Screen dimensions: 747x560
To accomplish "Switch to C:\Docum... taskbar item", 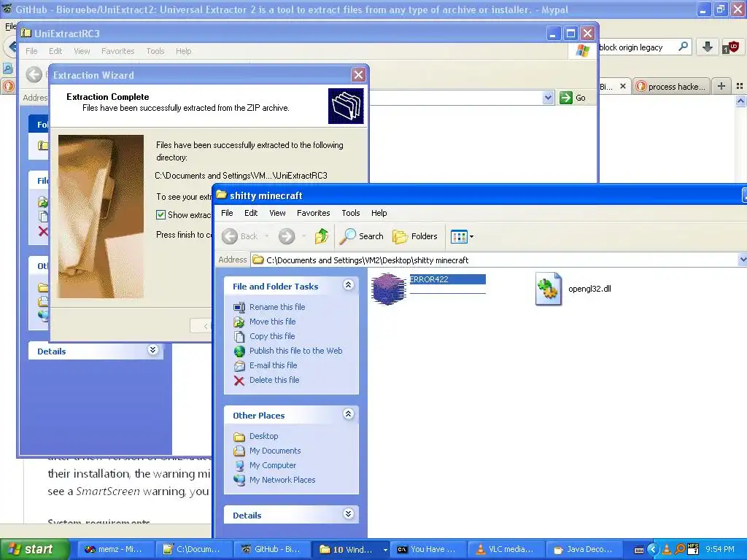I will coord(194,550).
